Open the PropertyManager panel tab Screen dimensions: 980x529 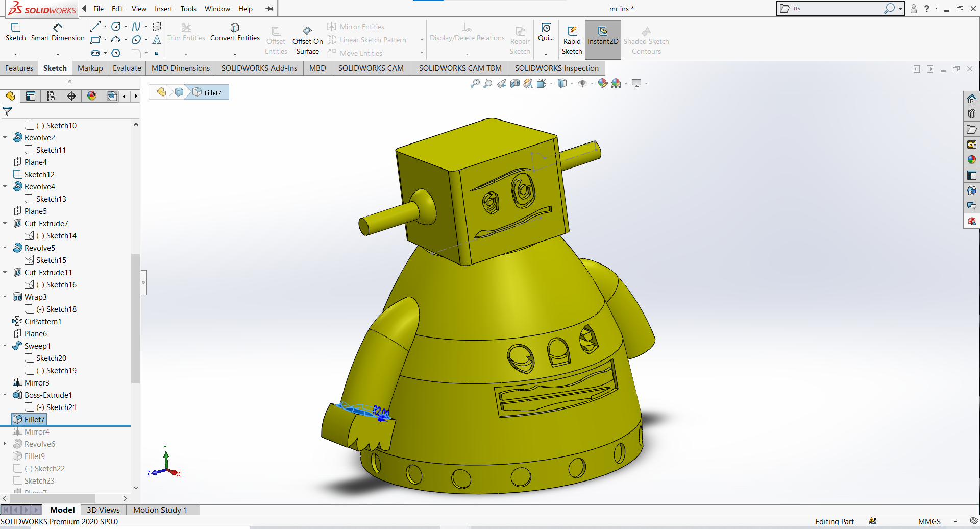(31, 96)
